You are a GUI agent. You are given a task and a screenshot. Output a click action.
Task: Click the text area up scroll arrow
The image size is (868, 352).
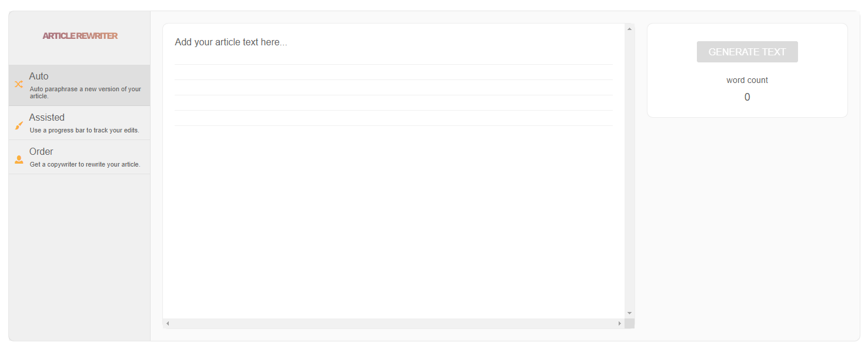click(x=629, y=28)
